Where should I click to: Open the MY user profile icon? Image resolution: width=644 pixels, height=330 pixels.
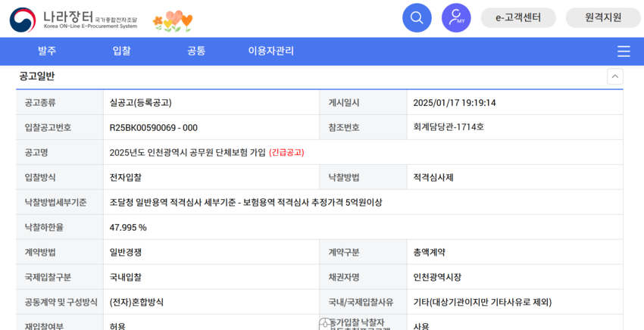tap(456, 17)
